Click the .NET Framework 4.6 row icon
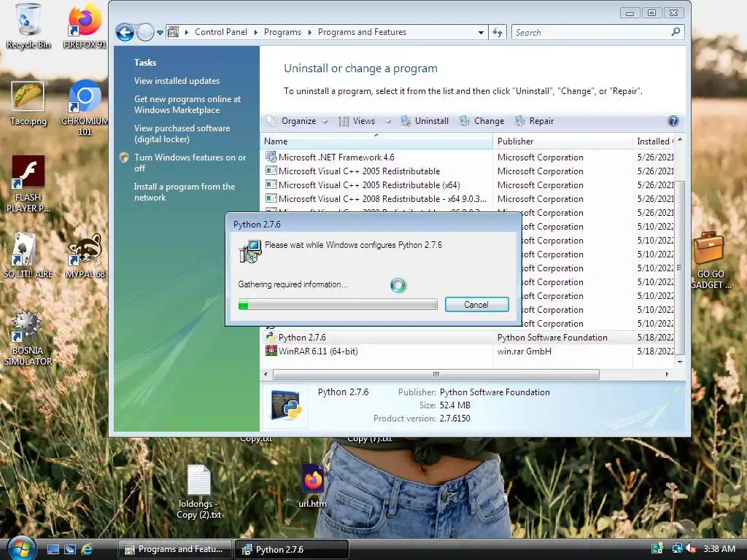 (x=271, y=157)
